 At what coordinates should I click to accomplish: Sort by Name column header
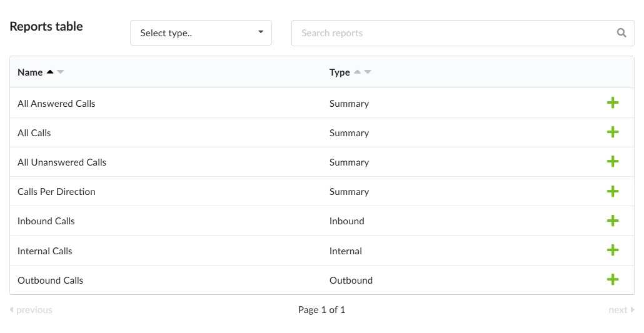(30, 72)
